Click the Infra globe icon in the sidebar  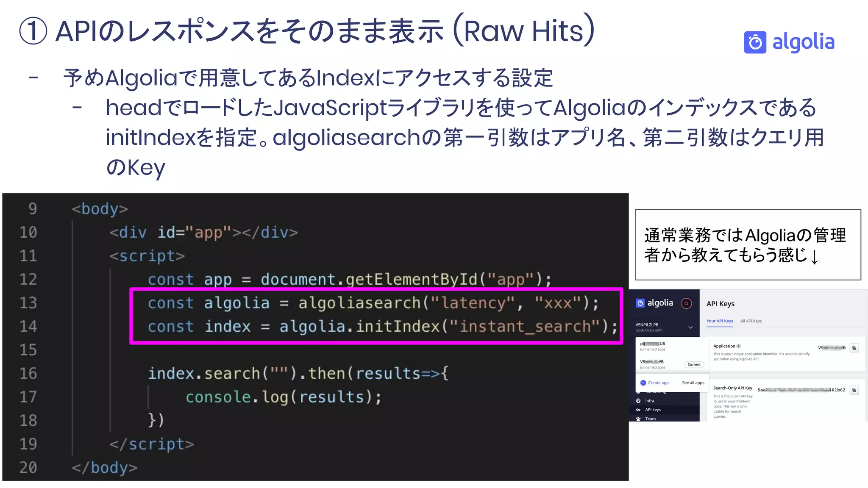(638, 401)
